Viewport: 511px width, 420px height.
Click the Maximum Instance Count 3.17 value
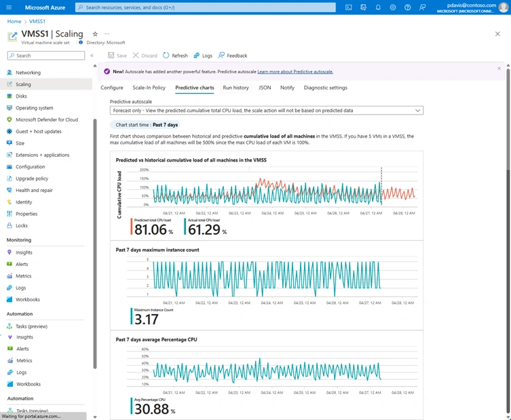pos(147,320)
